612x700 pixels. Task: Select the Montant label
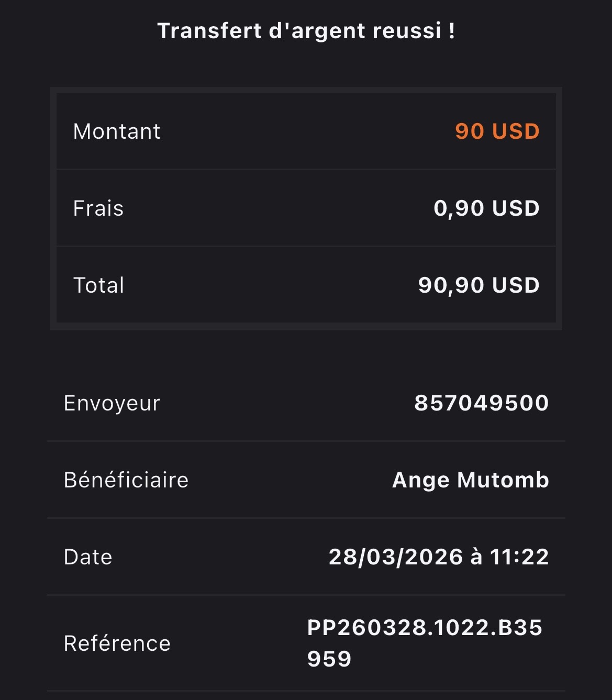[117, 131]
